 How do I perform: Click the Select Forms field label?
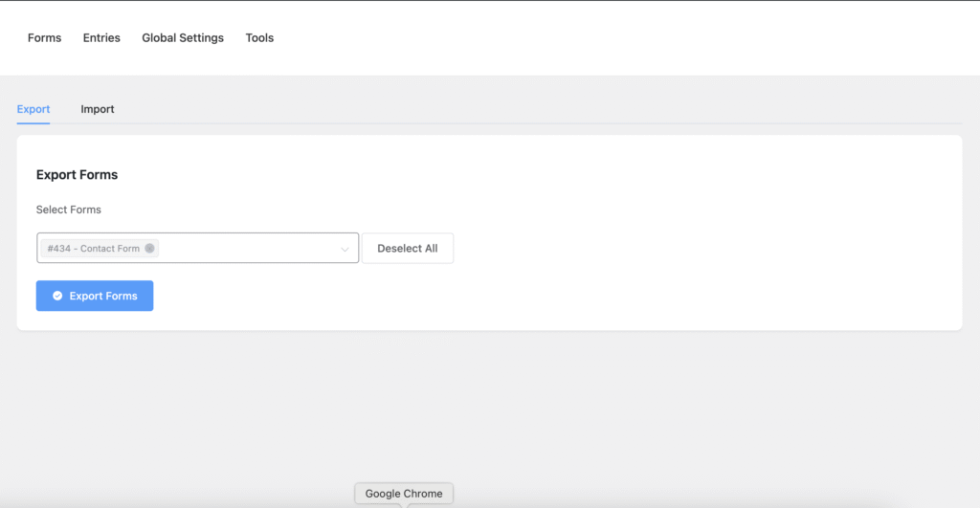pyautogui.click(x=68, y=210)
